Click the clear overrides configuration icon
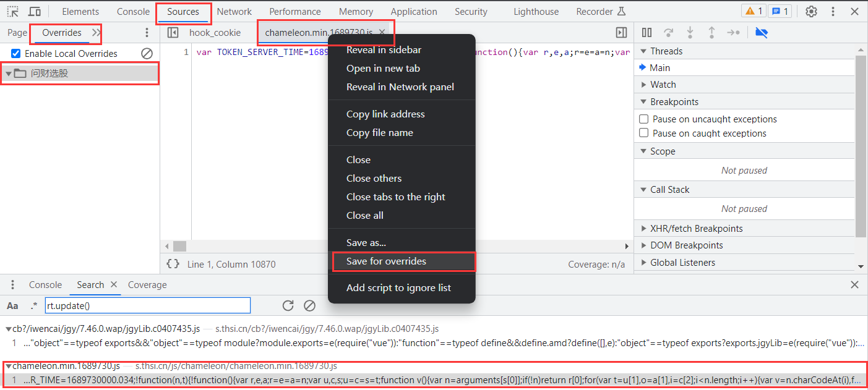 tap(147, 54)
